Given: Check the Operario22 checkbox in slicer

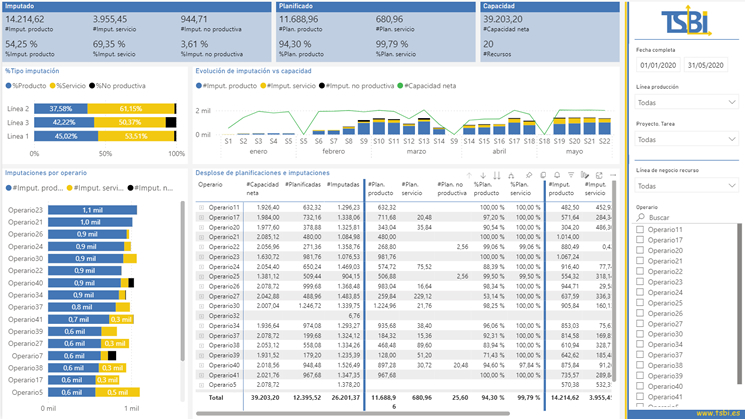Looking at the screenshot, I should point(640,271).
